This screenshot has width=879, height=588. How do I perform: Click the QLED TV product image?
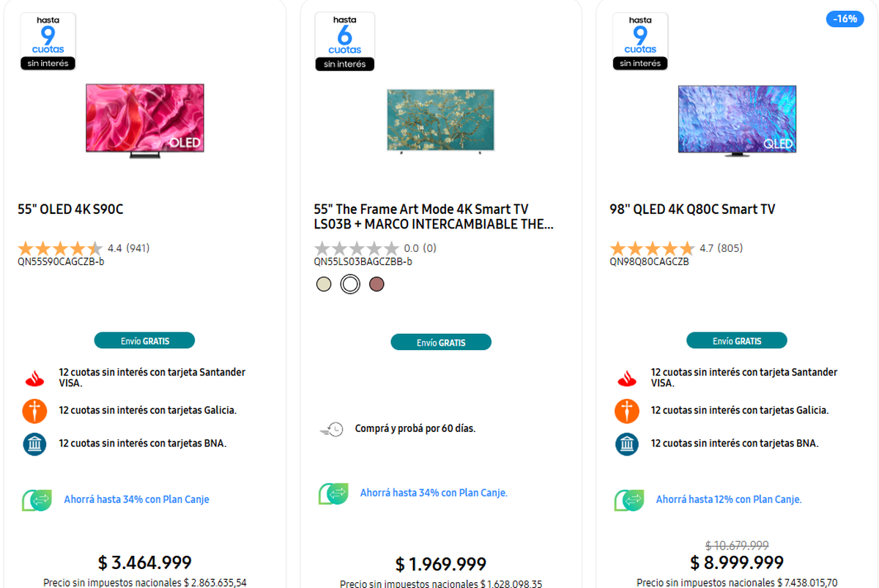(x=736, y=120)
